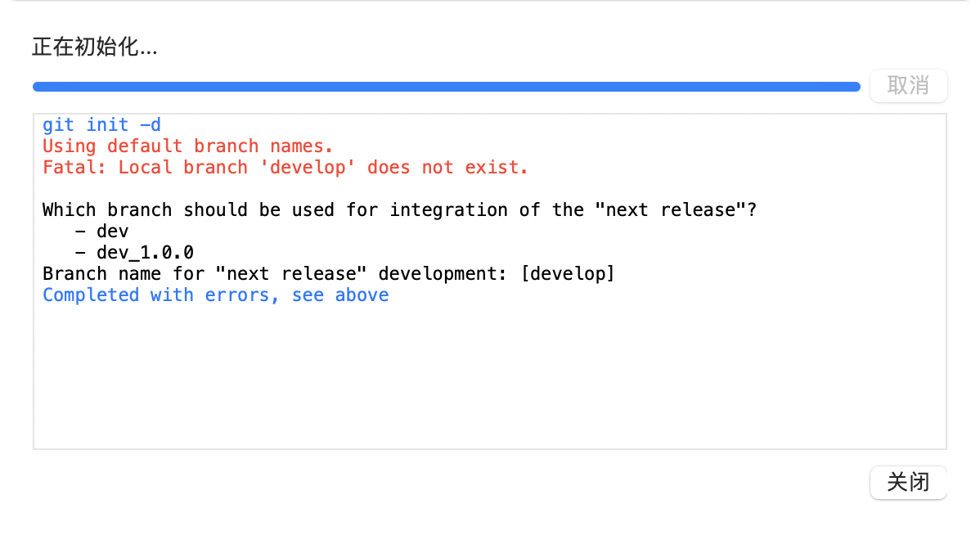Click the 关闭 button
The height and width of the screenshot is (540, 980).
tap(908, 482)
